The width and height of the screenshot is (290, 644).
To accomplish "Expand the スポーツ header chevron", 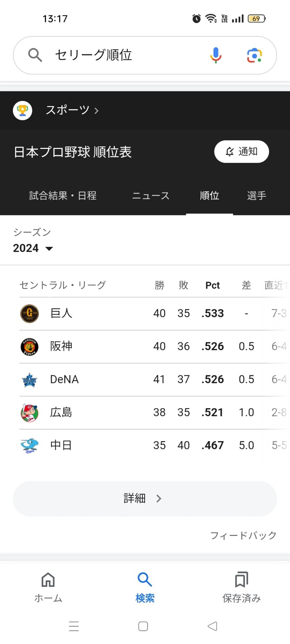I will pos(96,111).
